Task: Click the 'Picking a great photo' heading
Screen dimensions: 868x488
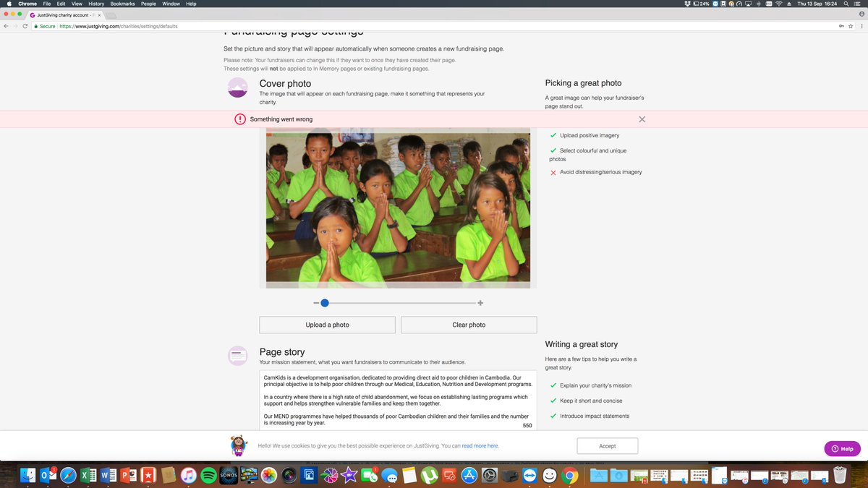Action: pyautogui.click(x=583, y=83)
